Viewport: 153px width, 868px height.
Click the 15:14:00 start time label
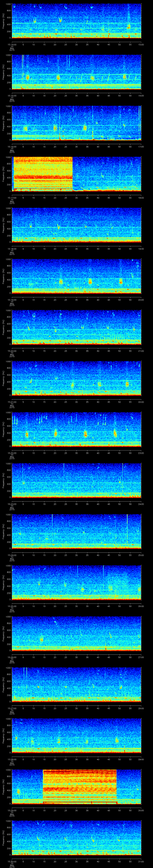coord(12,44)
